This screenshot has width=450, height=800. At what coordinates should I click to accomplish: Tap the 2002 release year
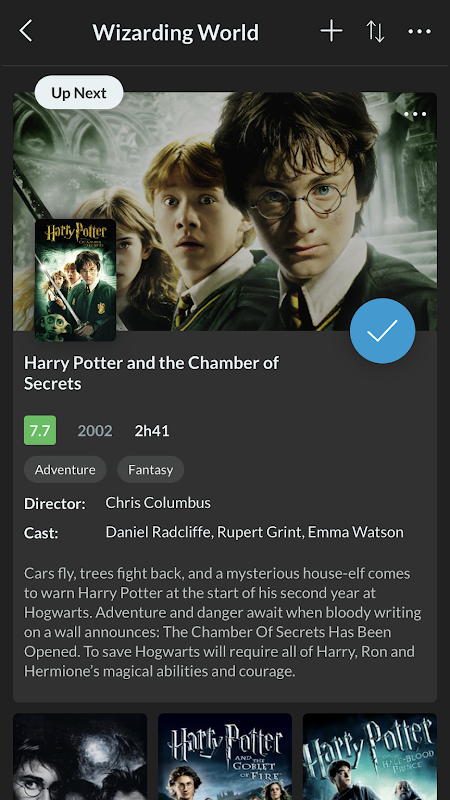pos(95,431)
